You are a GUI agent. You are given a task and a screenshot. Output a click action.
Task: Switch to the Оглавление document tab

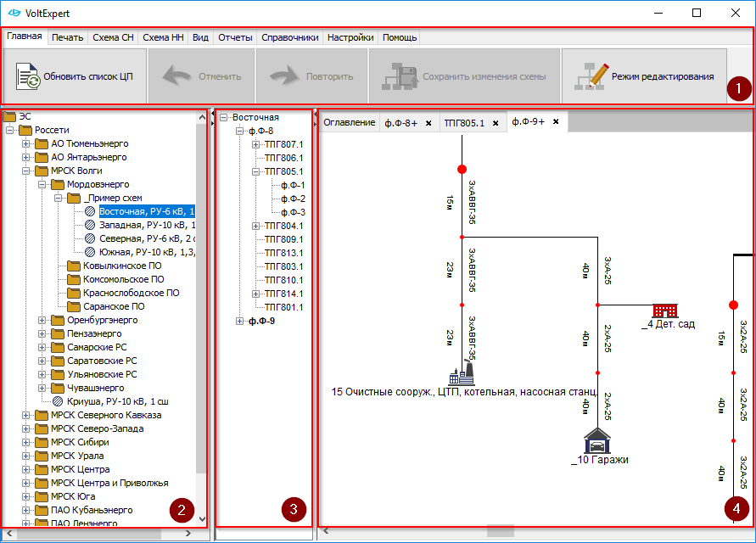349,122
